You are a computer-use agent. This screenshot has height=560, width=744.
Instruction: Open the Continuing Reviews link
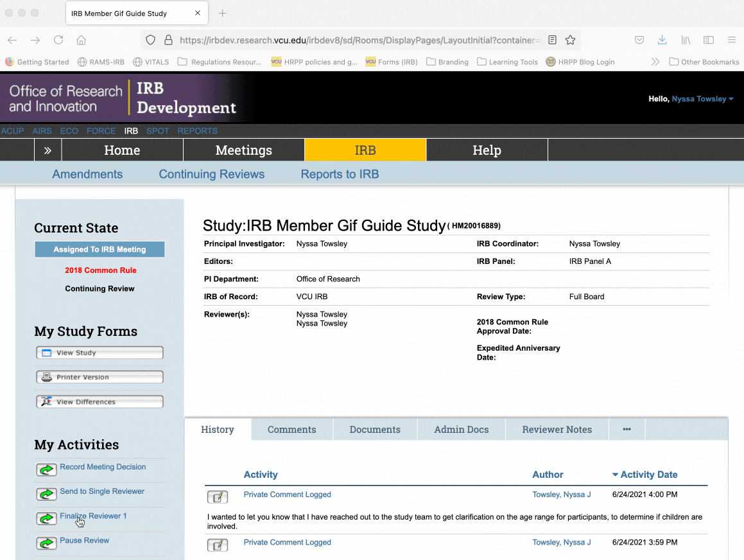click(211, 174)
